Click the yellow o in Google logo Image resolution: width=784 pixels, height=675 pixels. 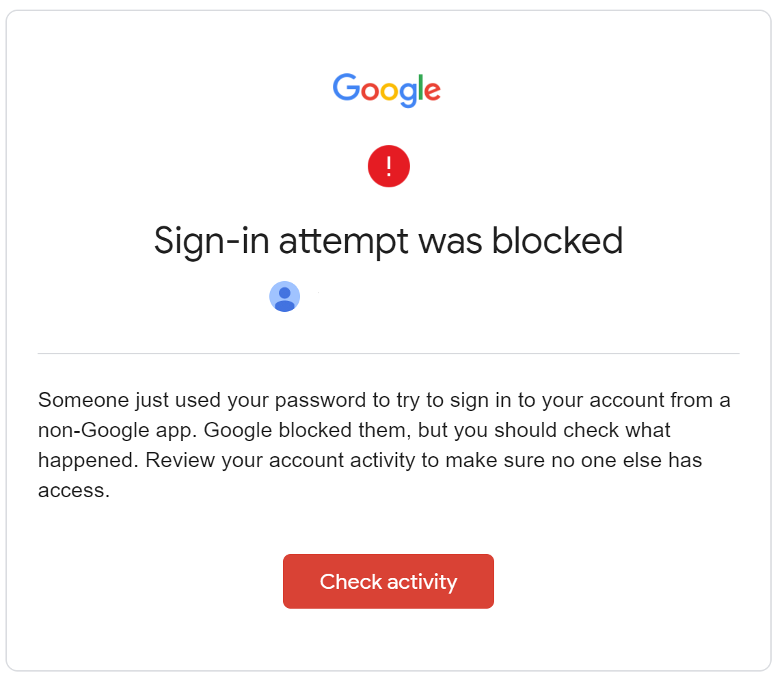389,91
